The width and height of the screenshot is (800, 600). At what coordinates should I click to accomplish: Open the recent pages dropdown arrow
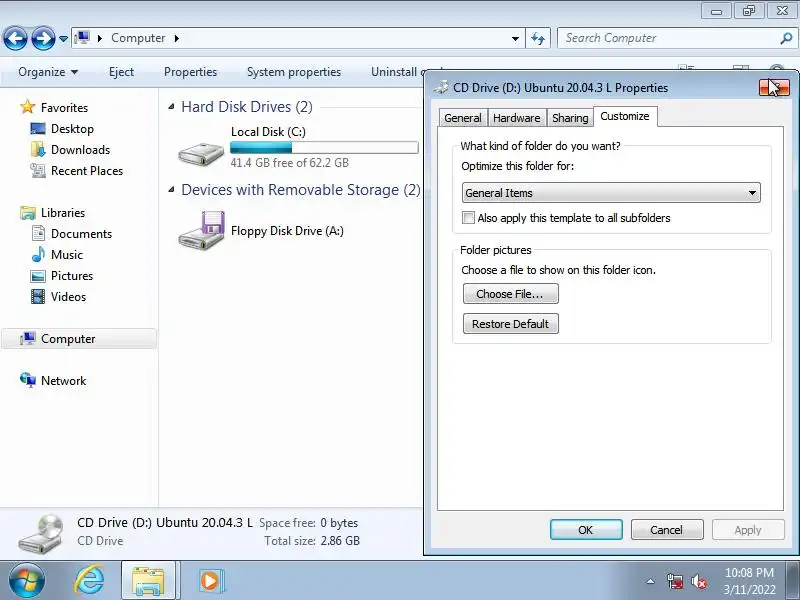tap(63, 39)
